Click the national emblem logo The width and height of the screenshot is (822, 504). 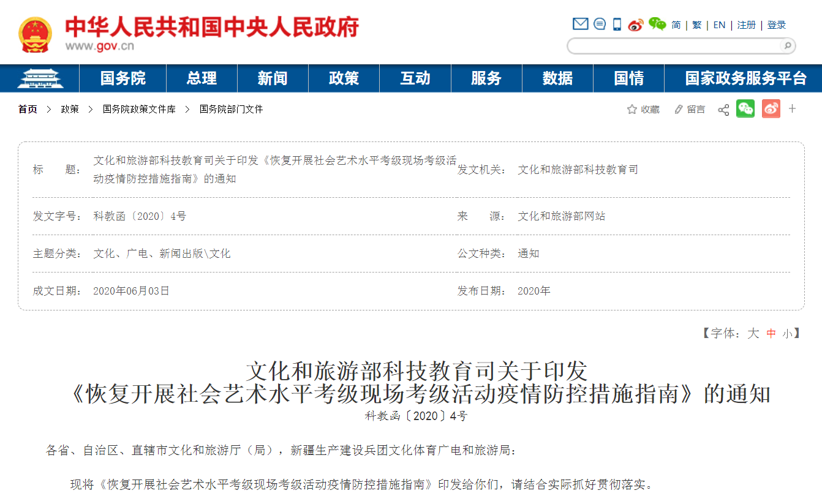click(35, 34)
